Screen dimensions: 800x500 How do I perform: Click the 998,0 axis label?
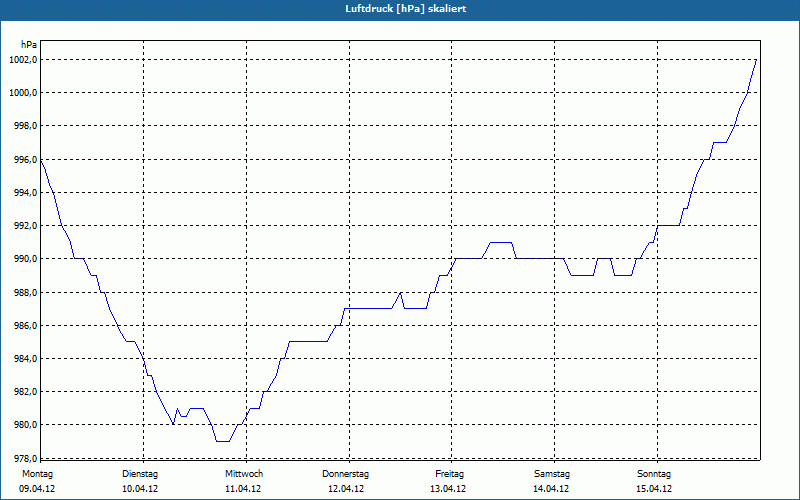click(x=24, y=126)
